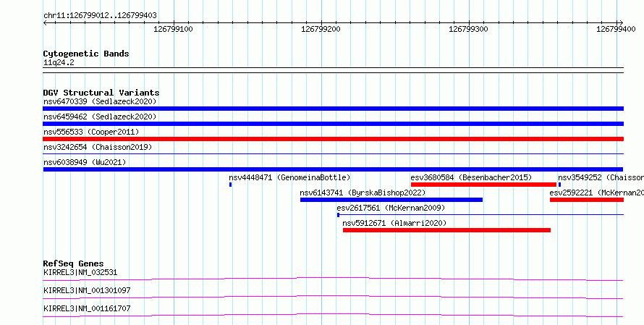The width and height of the screenshot is (644, 325).
Task: Open the esv2617561 (McKernan2009) variant label
Action: [x=391, y=208]
